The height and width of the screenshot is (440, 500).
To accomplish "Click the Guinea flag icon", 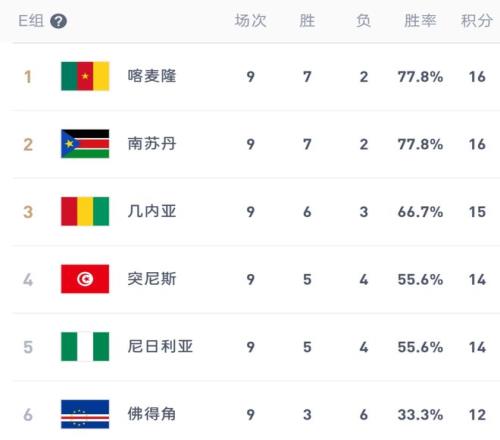I will pos(85,211).
